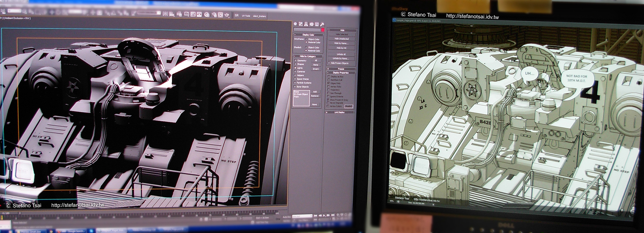The width and height of the screenshot is (644, 233).
Task: Toggle the Backface Cull checkbox
Action: pos(329,80)
